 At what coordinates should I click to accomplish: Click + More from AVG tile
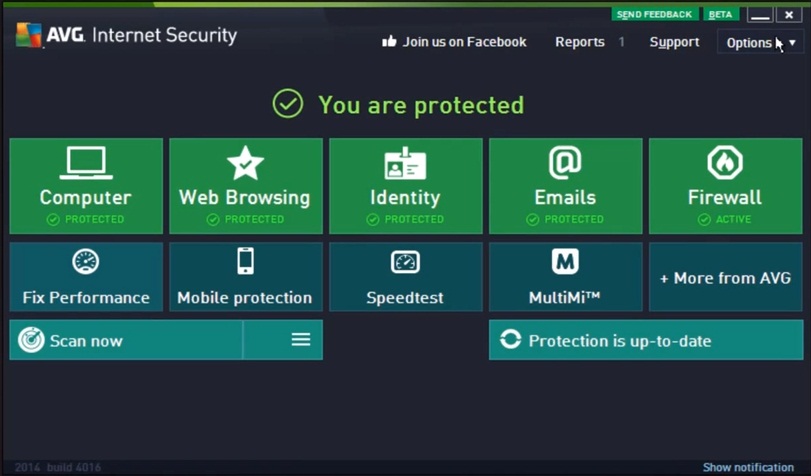tap(726, 277)
